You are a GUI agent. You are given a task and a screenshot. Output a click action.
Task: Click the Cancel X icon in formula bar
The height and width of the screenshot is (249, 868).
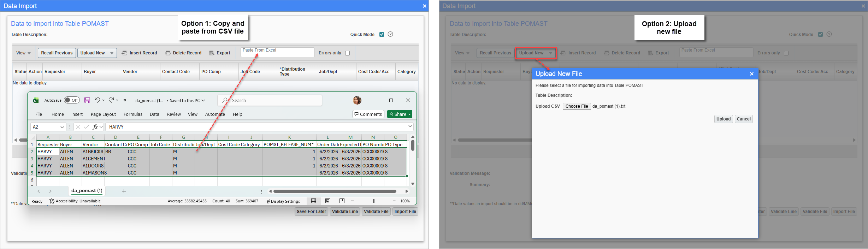(x=78, y=127)
